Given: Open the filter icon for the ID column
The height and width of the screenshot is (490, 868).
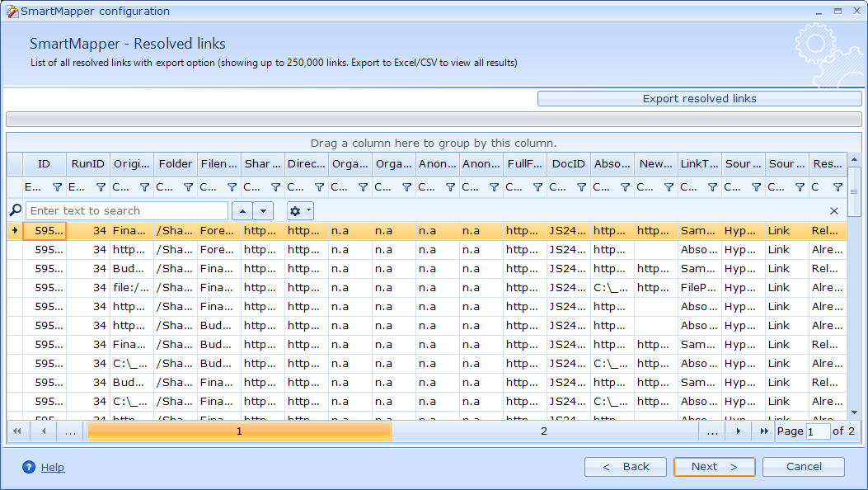Looking at the screenshot, I should click(57, 187).
